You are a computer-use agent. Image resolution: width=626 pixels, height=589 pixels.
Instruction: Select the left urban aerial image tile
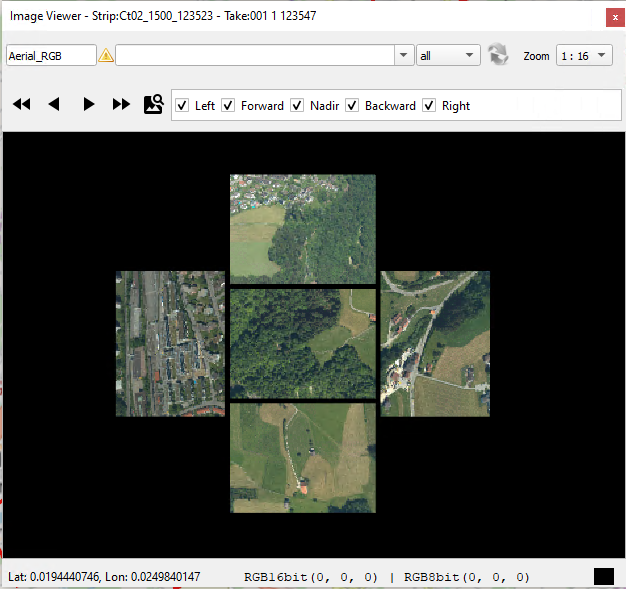170,343
